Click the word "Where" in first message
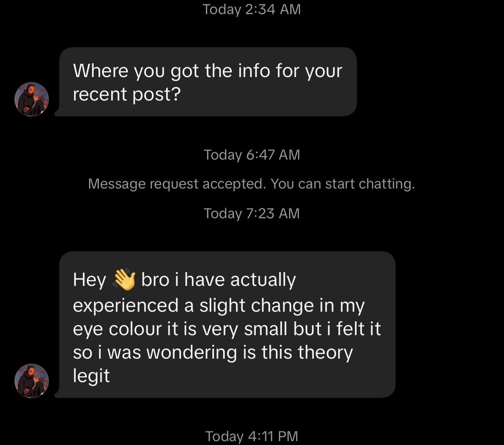This screenshot has height=445, width=504. (x=100, y=71)
